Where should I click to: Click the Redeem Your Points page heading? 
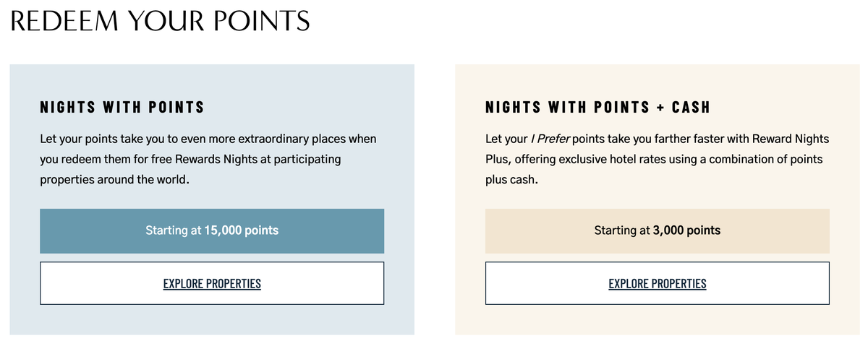coord(161,22)
